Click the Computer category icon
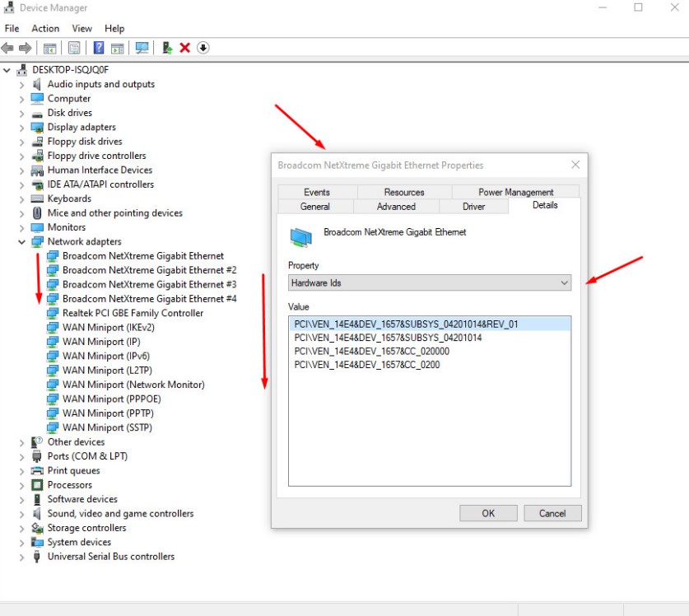Viewport: 689px width, 616px height. (37, 98)
